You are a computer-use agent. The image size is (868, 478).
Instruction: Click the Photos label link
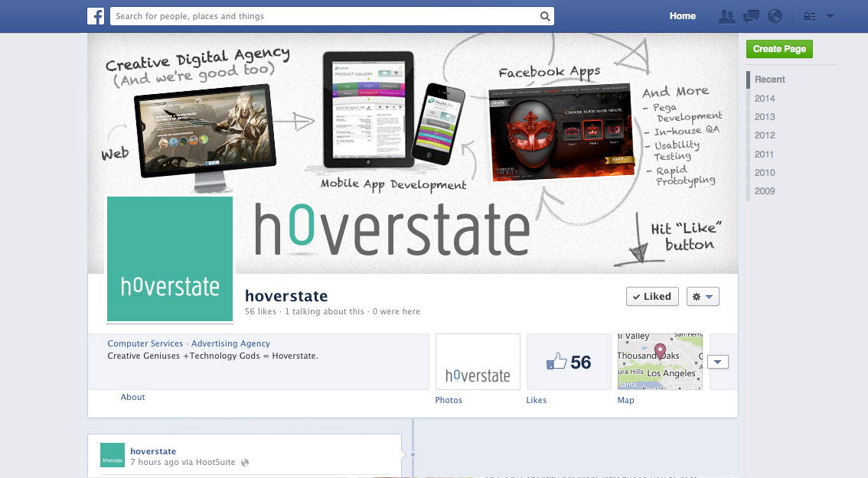pos(449,400)
